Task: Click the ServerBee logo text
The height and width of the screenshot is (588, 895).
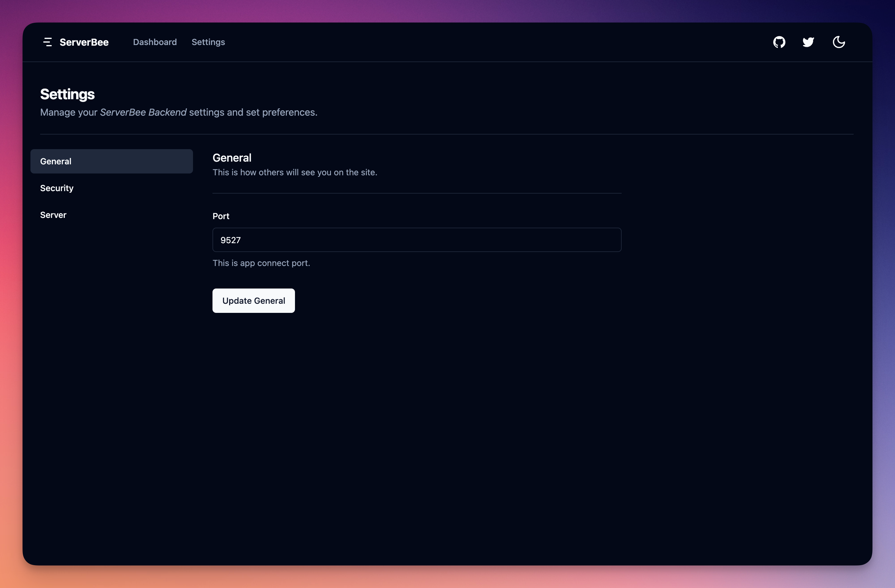Action: pyautogui.click(x=84, y=42)
